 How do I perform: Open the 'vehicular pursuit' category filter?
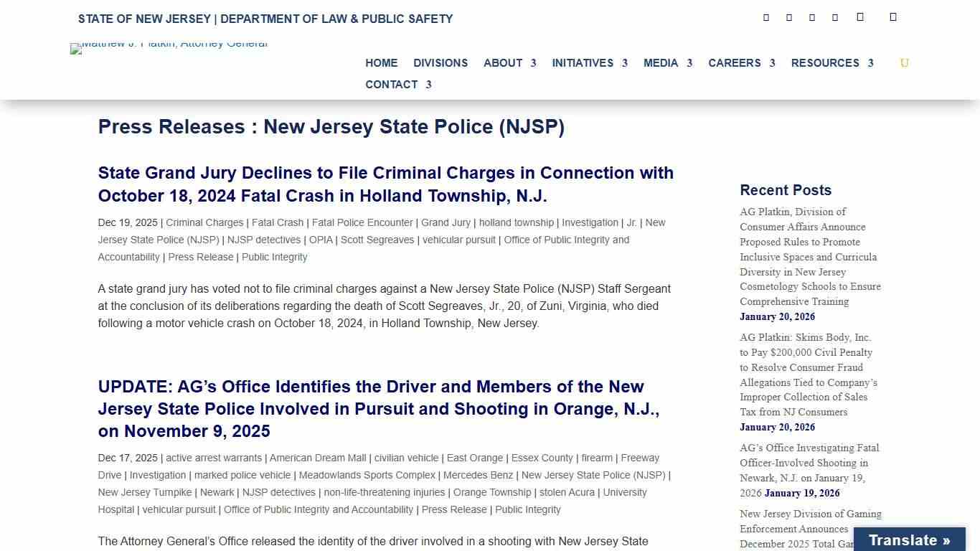459,240
